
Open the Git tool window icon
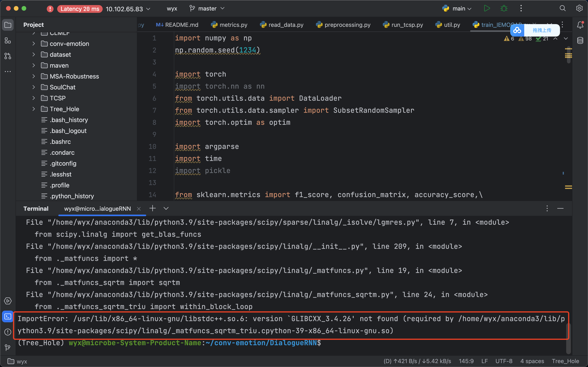pyautogui.click(x=8, y=347)
